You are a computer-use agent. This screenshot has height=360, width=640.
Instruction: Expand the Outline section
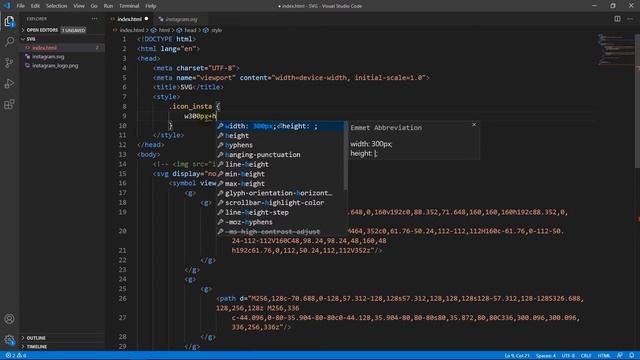pyautogui.click(x=62, y=338)
